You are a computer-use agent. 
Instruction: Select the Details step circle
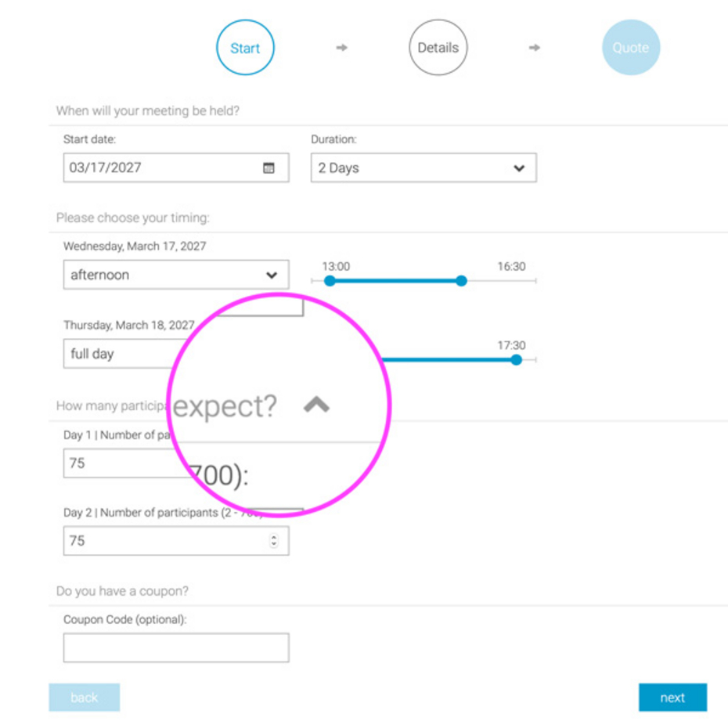click(438, 47)
